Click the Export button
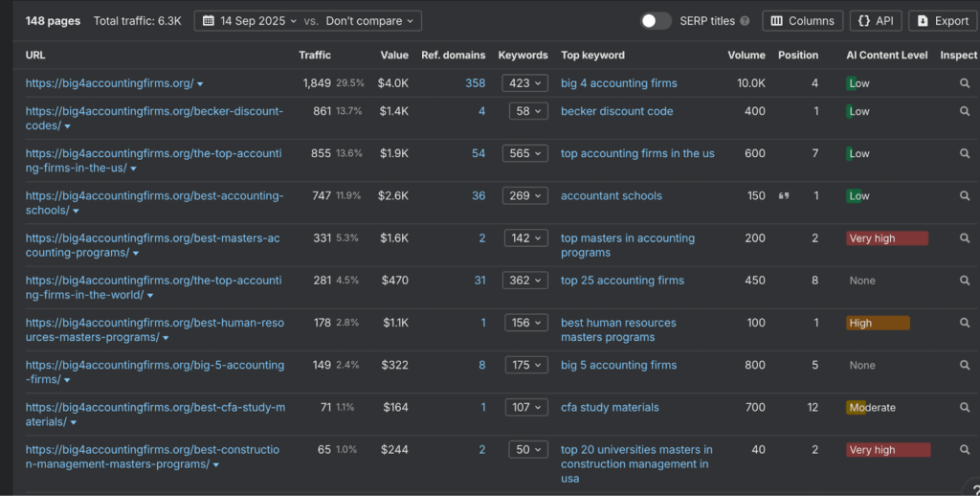980x496 pixels. click(943, 21)
